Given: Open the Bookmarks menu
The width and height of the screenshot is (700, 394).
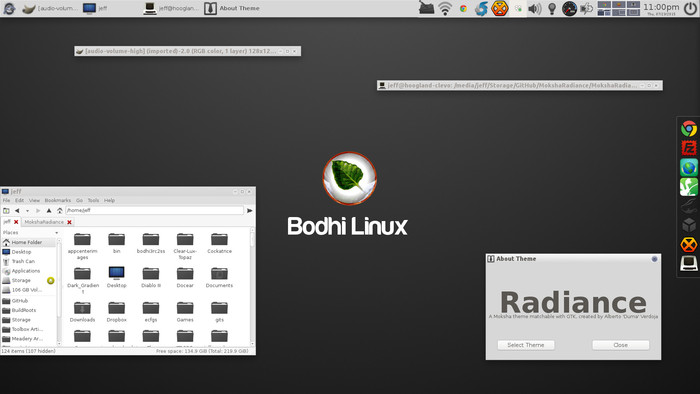Looking at the screenshot, I should coord(58,200).
